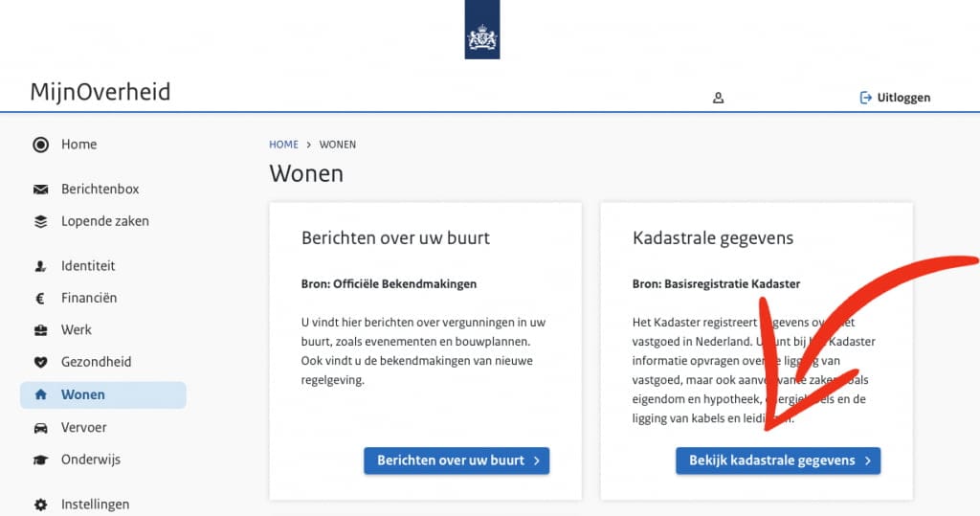Click the Instellingen gear icon
Image resolution: width=980 pixels, height=516 pixels.
pyautogui.click(x=40, y=505)
